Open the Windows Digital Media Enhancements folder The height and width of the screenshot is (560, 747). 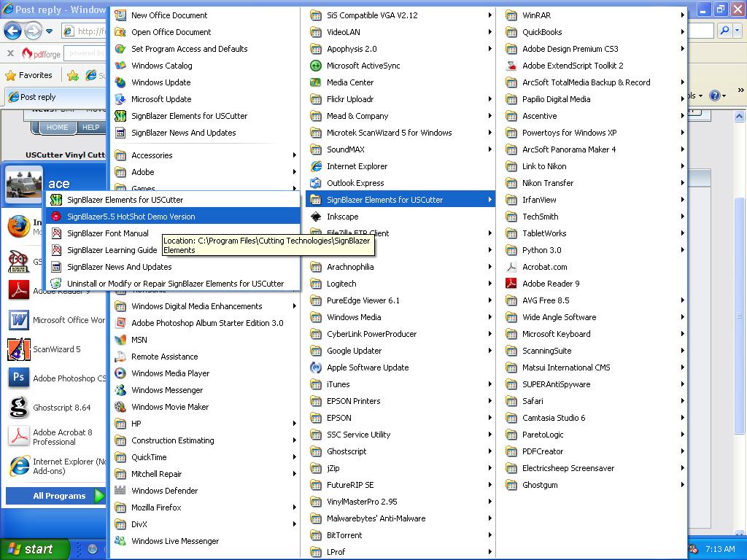tap(205, 306)
